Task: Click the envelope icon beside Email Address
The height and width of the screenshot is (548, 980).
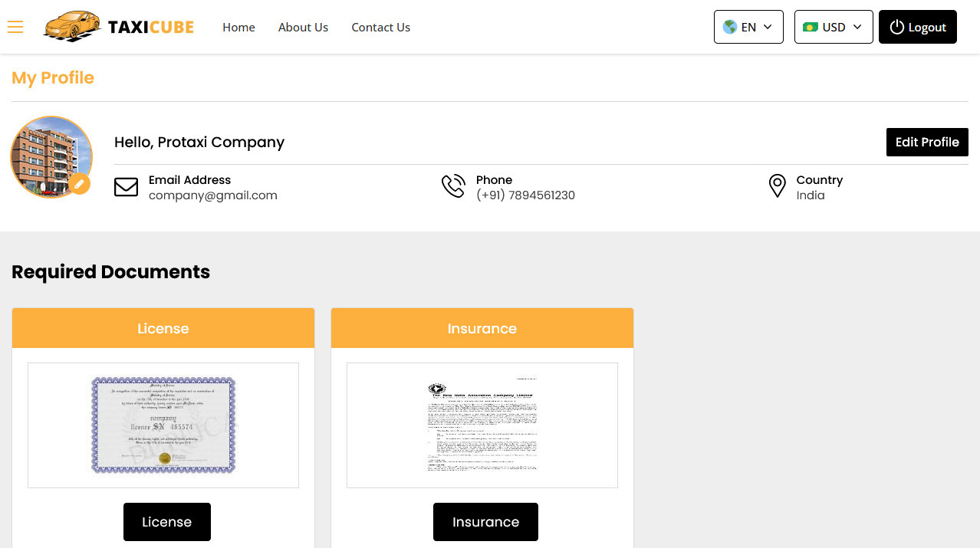Action: tap(127, 186)
